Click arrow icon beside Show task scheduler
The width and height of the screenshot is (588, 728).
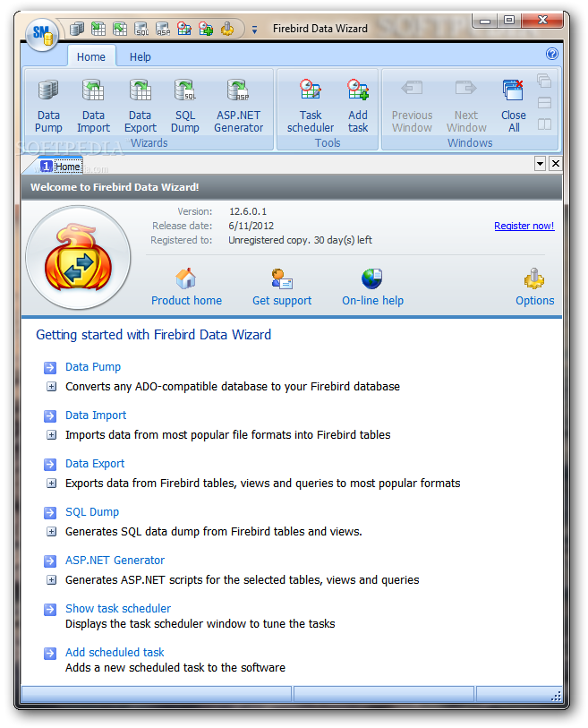[50, 609]
